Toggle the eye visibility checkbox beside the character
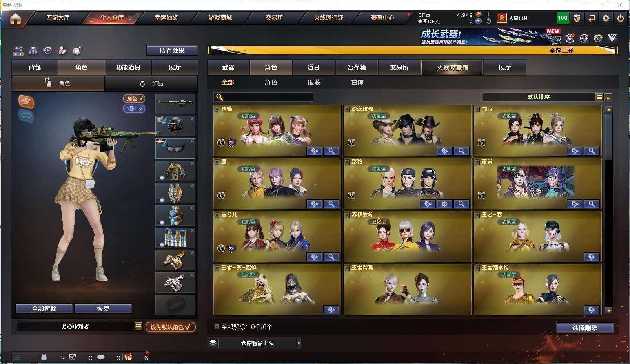 (x=134, y=109)
